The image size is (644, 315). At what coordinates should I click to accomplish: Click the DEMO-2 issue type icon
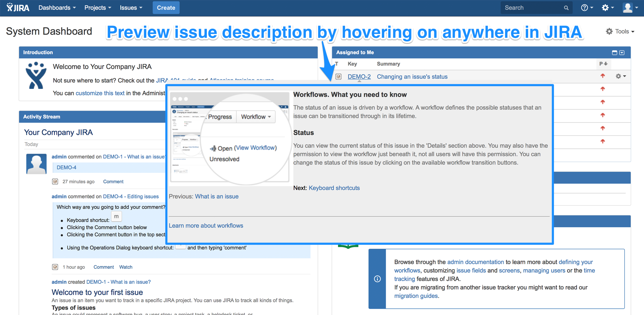coord(338,76)
